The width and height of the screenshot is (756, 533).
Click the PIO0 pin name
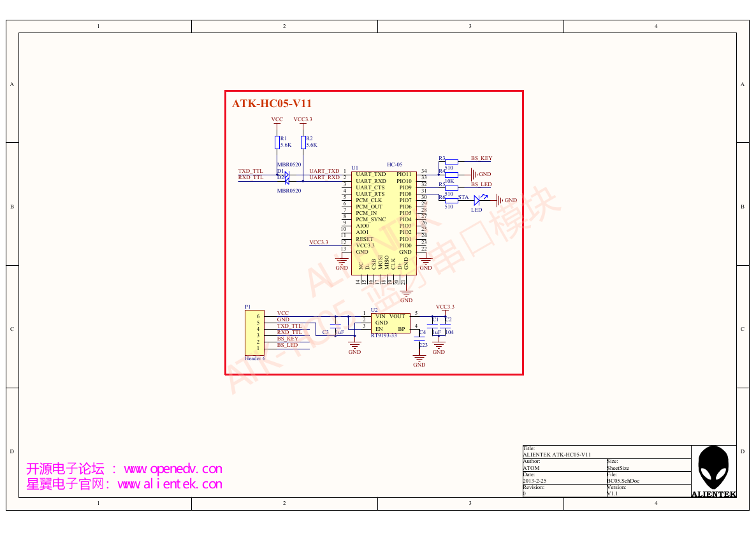(405, 245)
